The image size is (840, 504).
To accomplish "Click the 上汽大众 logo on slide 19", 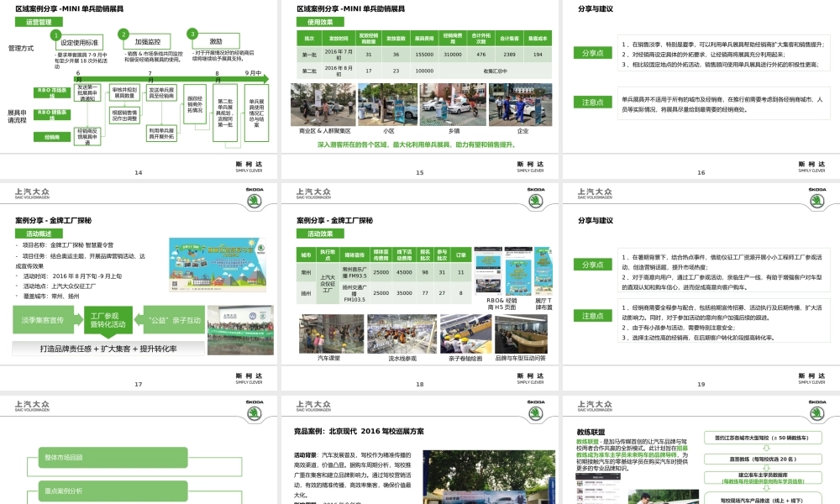I will 595,193.
